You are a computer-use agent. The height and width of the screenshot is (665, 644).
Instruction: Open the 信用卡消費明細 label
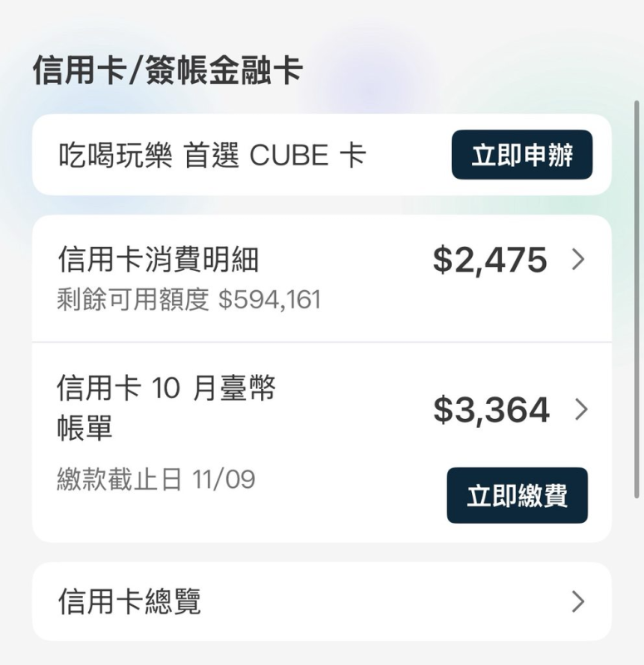pyautogui.click(x=158, y=260)
